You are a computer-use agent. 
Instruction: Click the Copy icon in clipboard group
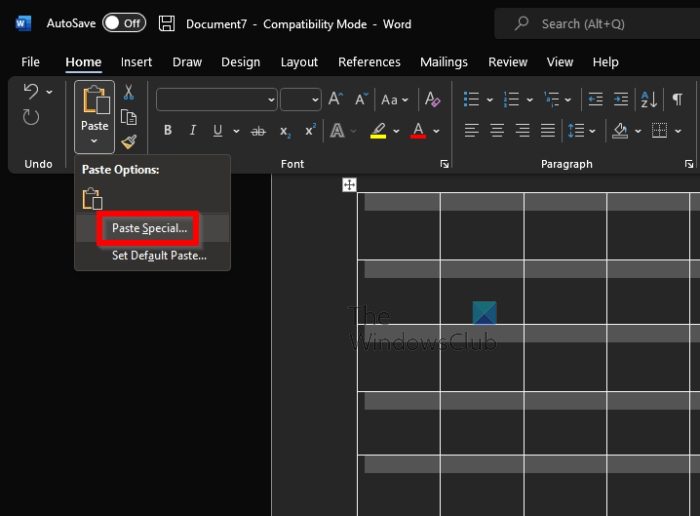coord(128,117)
